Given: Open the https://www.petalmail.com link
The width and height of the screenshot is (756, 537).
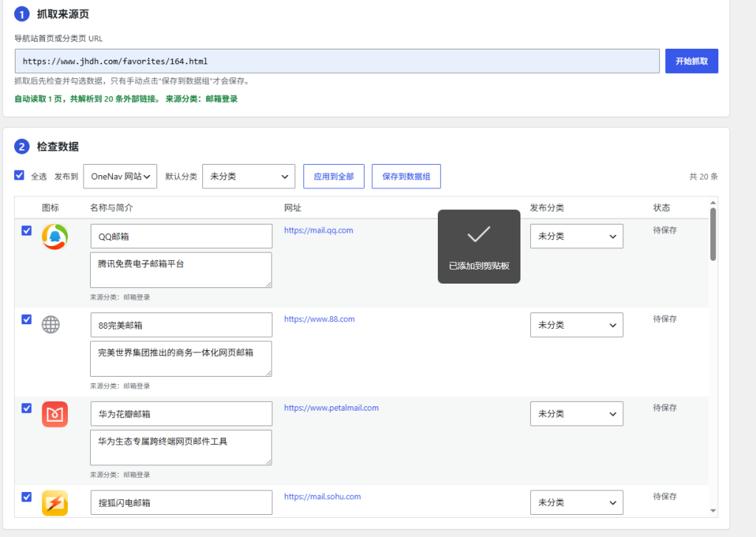Looking at the screenshot, I should coord(331,408).
